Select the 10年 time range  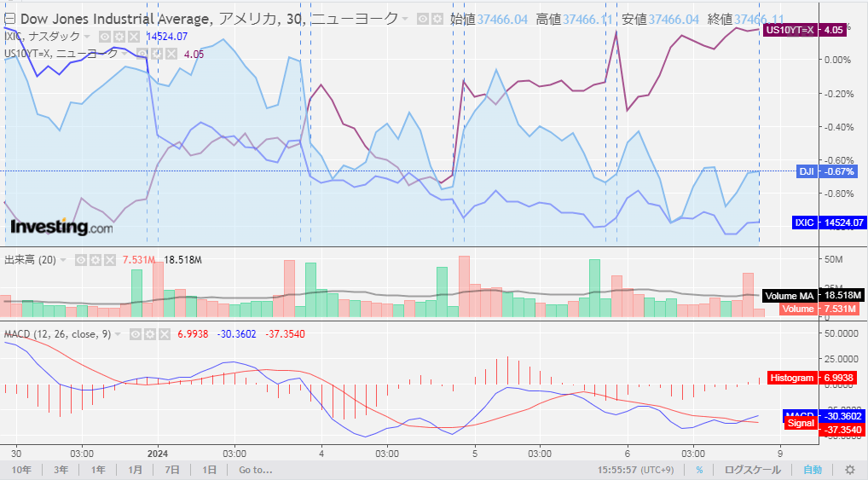pyautogui.click(x=22, y=470)
